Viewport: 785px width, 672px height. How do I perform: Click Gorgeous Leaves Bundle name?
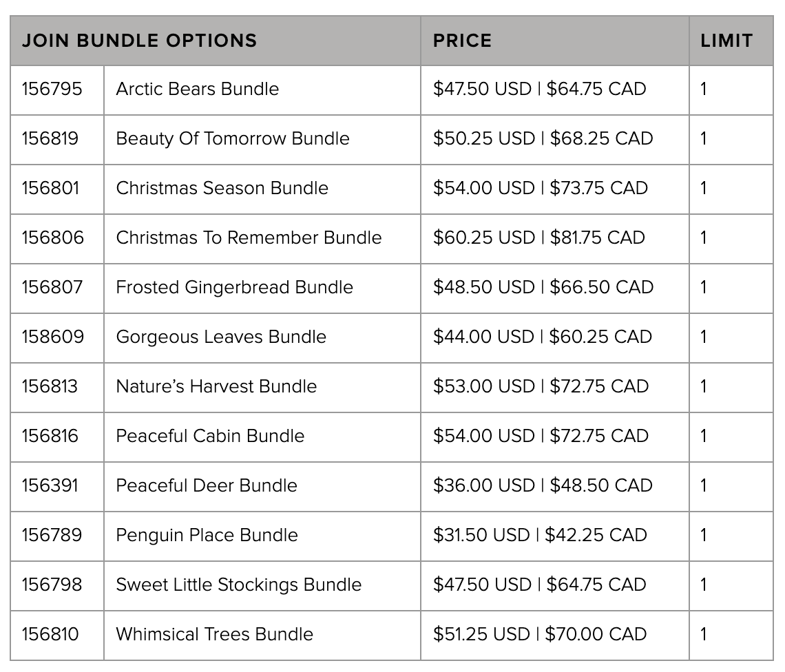tap(220, 337)
